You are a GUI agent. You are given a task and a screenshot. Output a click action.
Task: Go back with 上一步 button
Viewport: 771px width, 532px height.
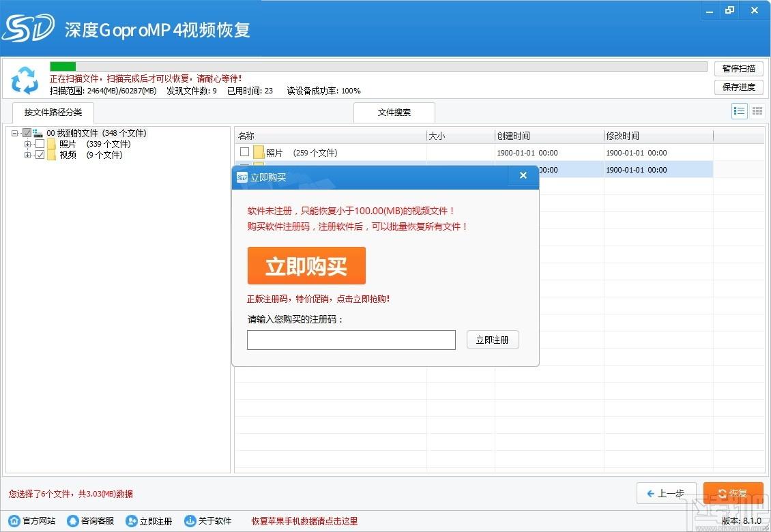point(666,493)
